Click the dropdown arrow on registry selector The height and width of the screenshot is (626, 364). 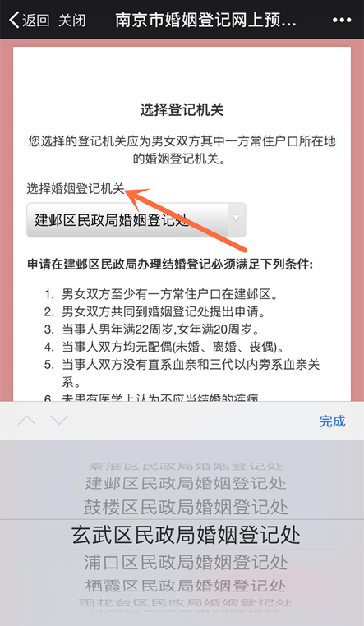(x=236, y=219)
